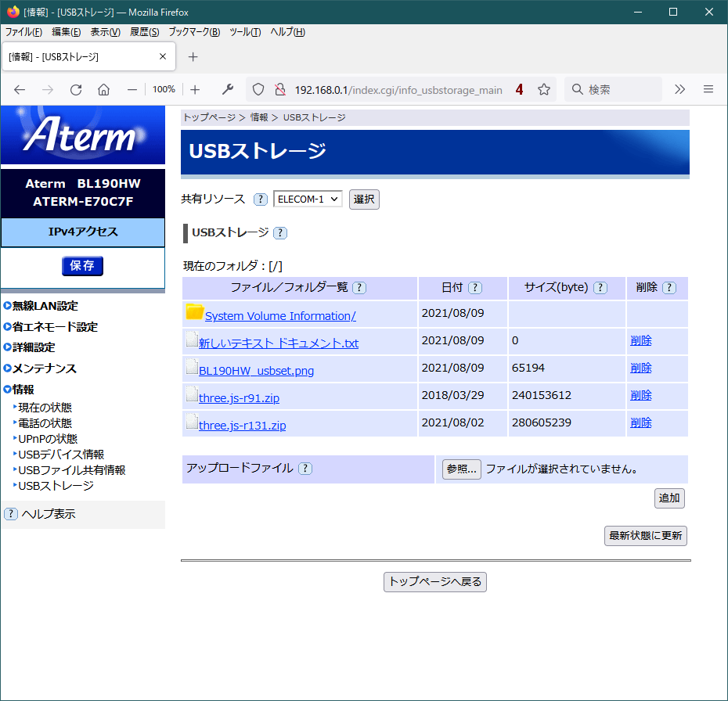Open the ツール(T) menu

coord(245,32)
